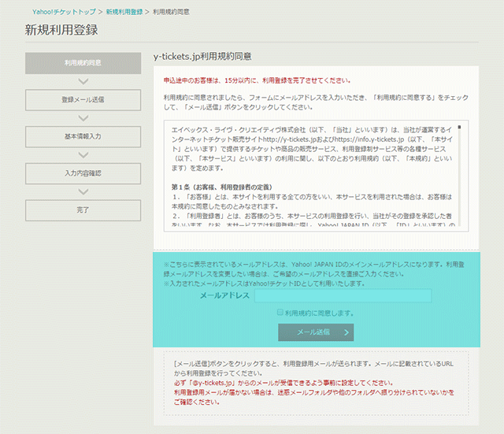Select the 登録メール送信 step box
Screen dimensions: 504x434
[x=83, y=100]
